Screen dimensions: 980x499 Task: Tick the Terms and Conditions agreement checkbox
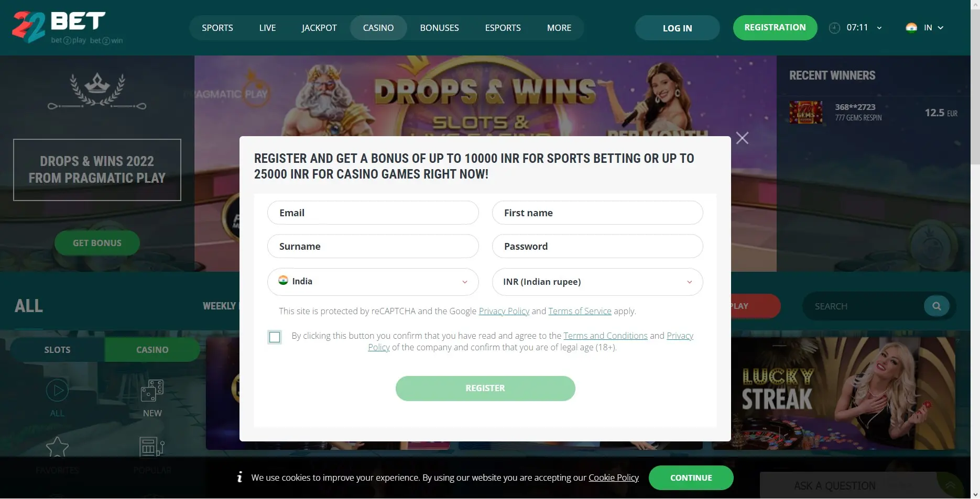[275, 337]
